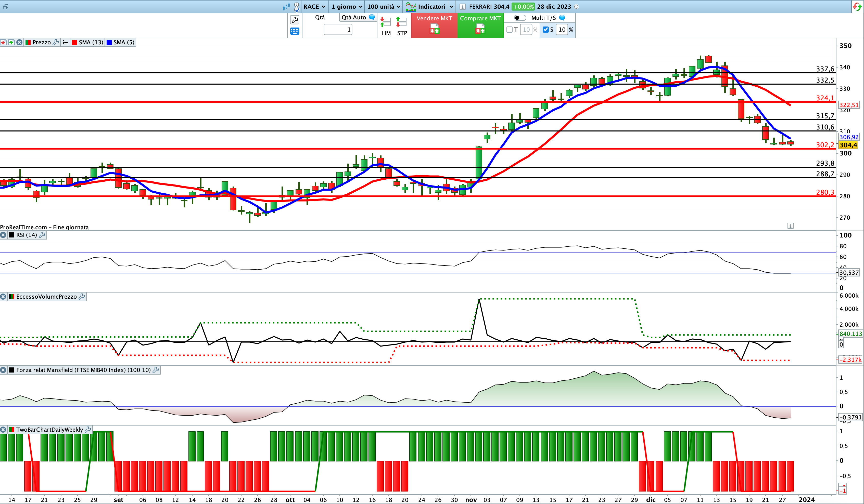This screenshot has width=864, height=504.
Task: Open EccessoVolumePrezzo settings wrench
Action: tap(82, 297)
